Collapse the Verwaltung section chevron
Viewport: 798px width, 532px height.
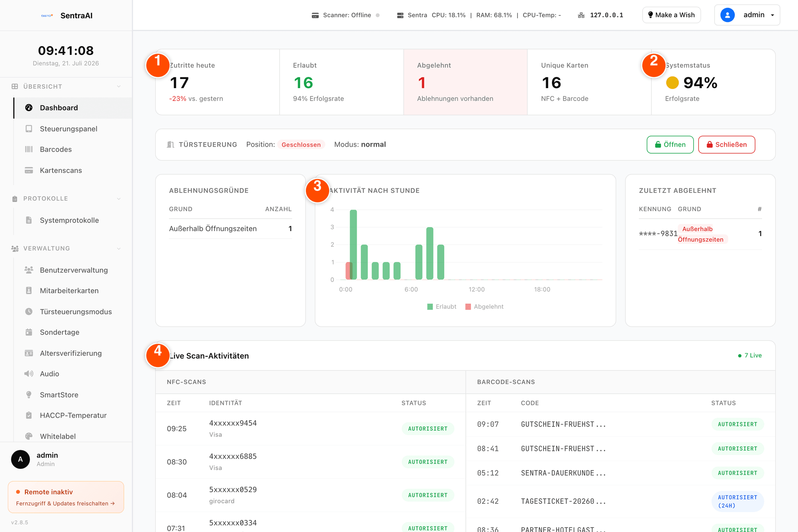(x=119, y=249)
